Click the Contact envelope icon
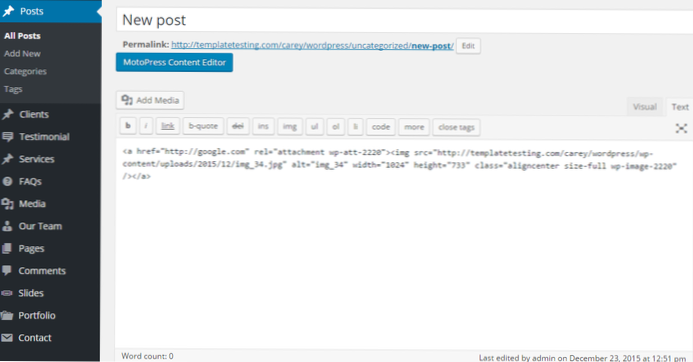 click(x=7, y=338)
